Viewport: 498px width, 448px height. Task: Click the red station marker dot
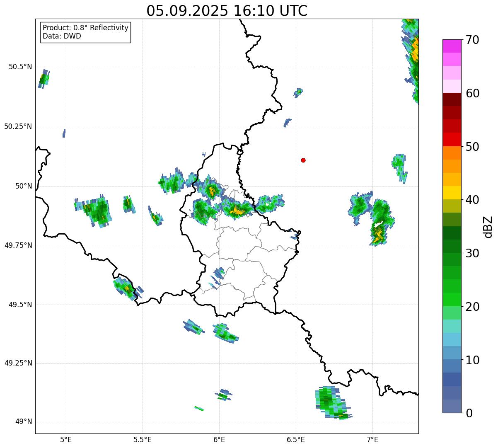[303, 160]
